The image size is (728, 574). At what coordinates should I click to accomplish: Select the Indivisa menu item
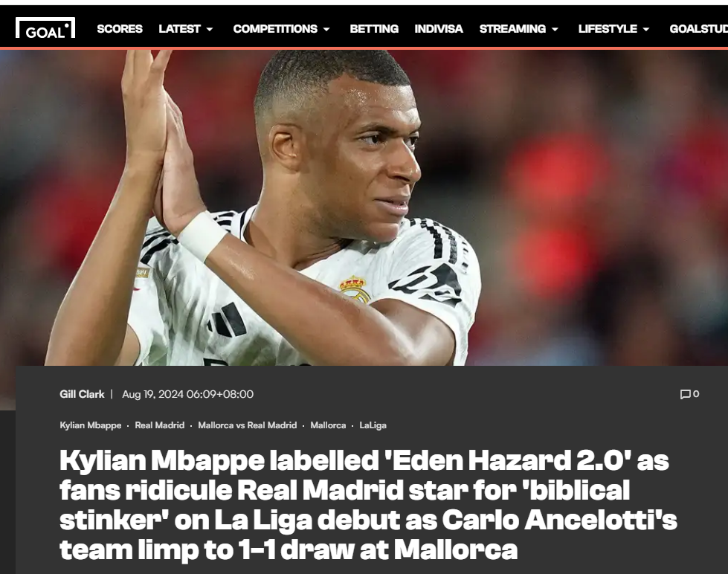click(439, 29)
